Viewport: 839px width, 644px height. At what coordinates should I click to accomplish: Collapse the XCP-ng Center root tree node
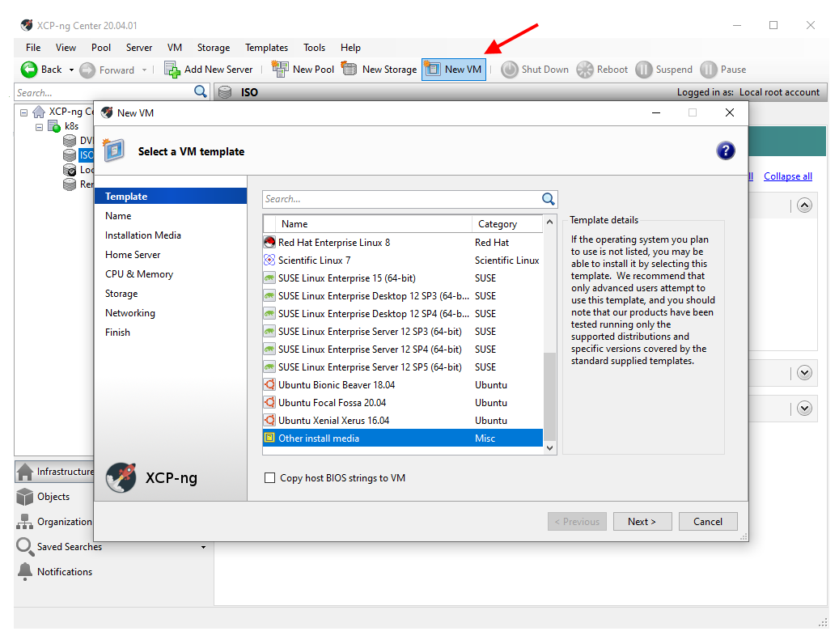tap(23, 112)
